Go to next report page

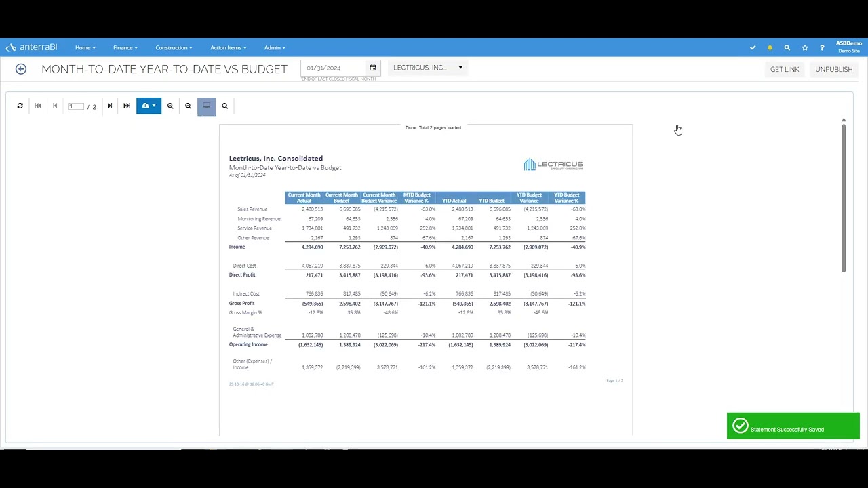[x=110, y=106]
